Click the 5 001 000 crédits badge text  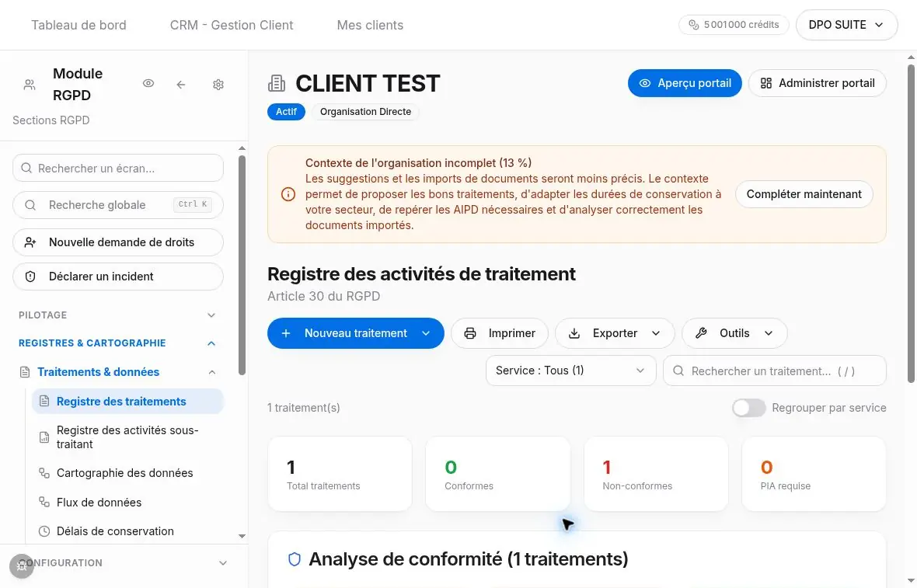click(x=741, y=25)
